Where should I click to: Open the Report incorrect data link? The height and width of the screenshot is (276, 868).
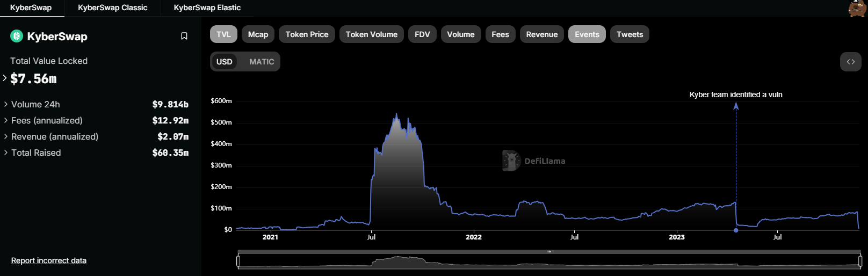(49, 260)
